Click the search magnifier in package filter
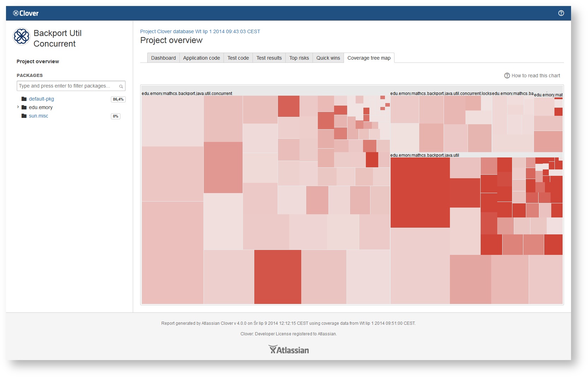Viewport: 588px width, 377px height. (x=121, y=86)
